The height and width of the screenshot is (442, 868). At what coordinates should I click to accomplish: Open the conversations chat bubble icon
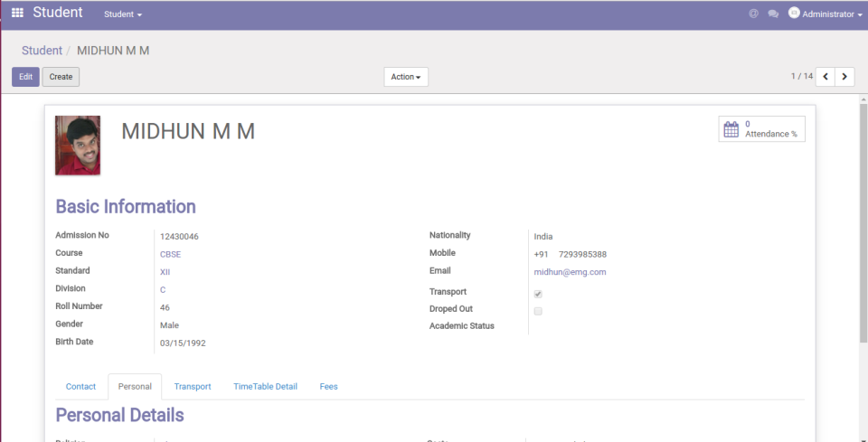pos(773,14)
